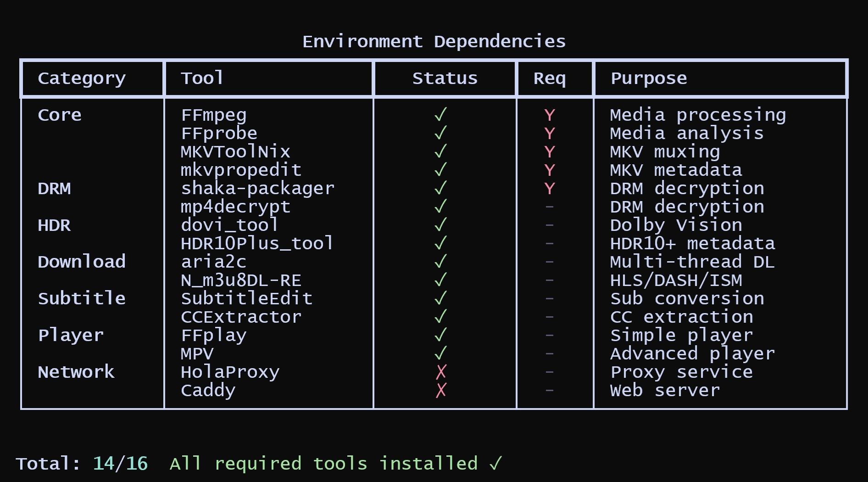
Task: Click the 14/16 total count
Action: pos(120,464)
